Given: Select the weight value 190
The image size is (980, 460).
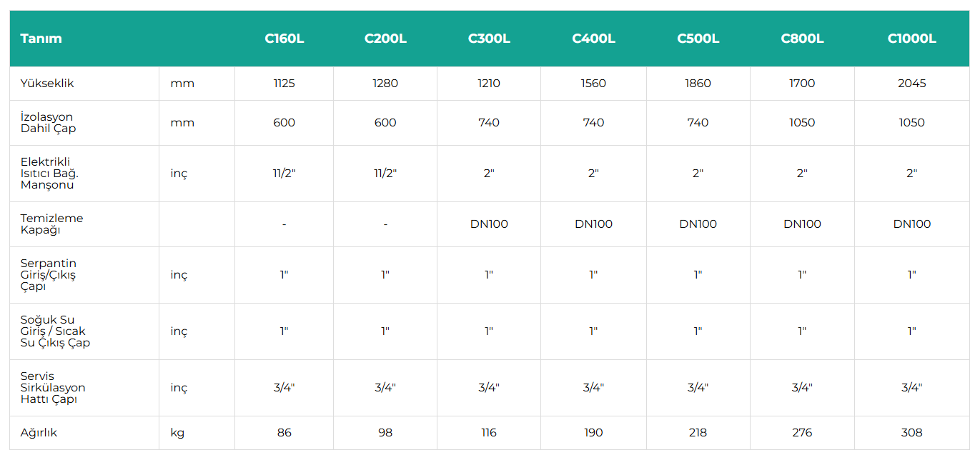Looking at the screenshot, I should (x=593, y=433).
